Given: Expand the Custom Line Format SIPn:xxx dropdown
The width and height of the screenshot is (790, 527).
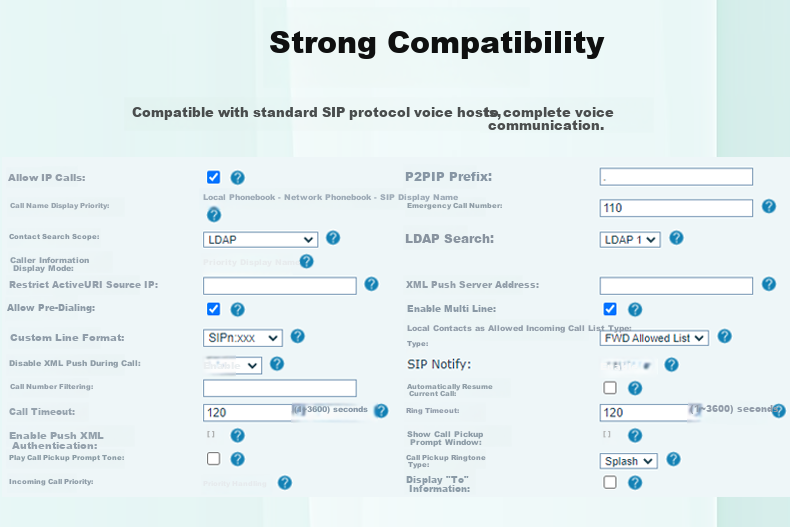Looking at the screenshot, I should (243, 338).
